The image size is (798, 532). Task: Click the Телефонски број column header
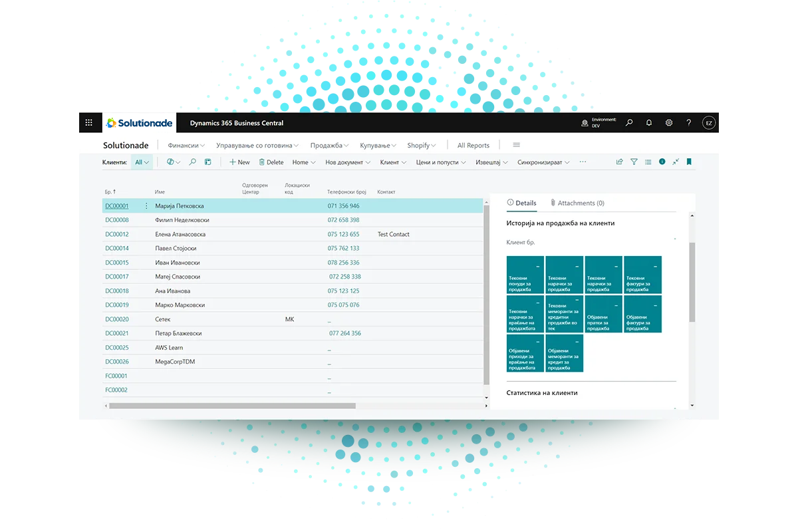[346, 192]
